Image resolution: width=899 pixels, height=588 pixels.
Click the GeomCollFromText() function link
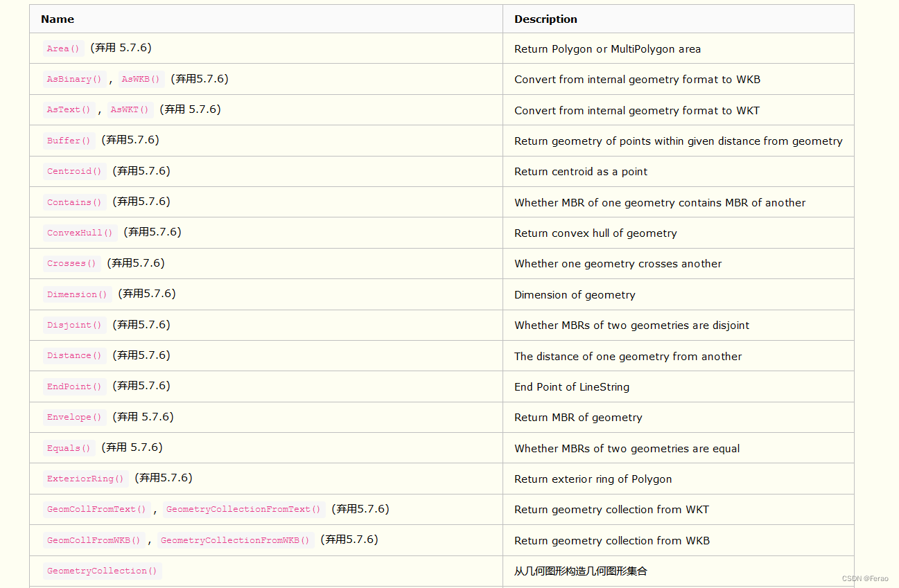(x=96, y=509)
